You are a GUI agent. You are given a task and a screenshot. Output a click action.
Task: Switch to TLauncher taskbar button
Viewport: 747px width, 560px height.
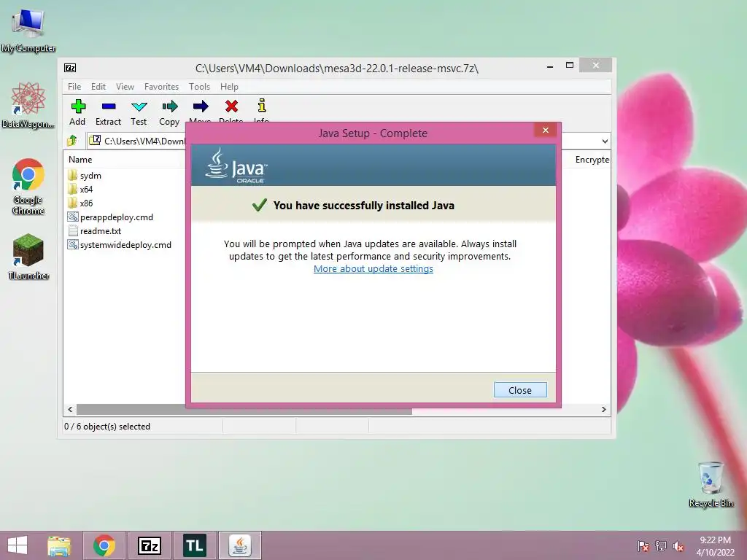click(x=194, y=545)
